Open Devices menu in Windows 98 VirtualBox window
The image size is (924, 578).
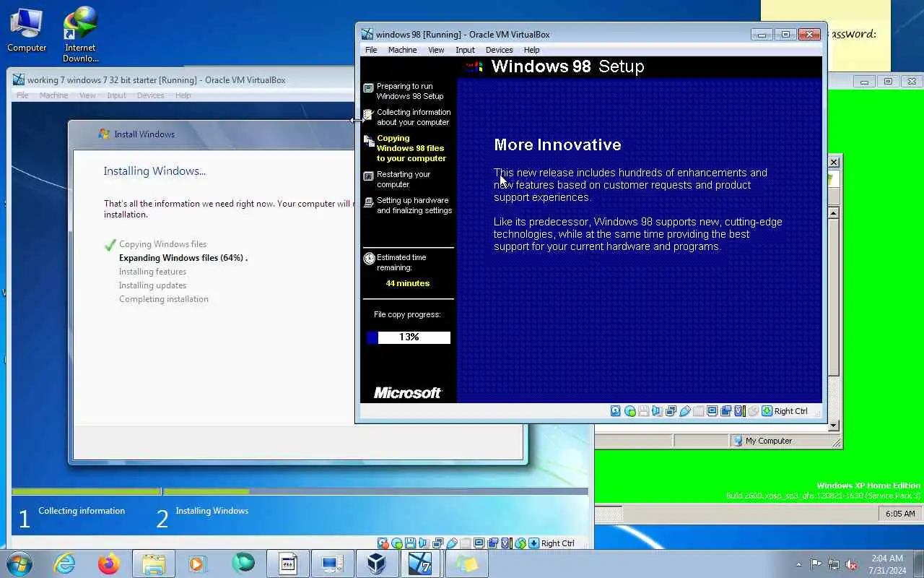coord(499,50)
